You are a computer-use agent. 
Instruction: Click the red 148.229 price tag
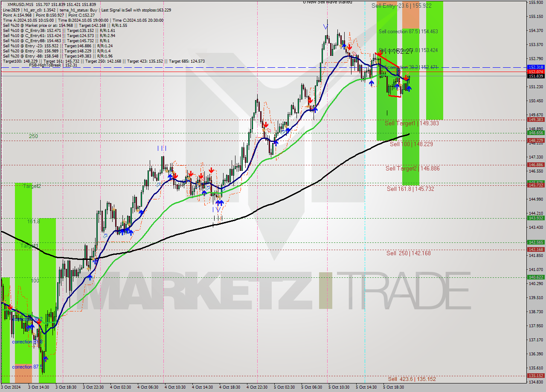point(536,140)
